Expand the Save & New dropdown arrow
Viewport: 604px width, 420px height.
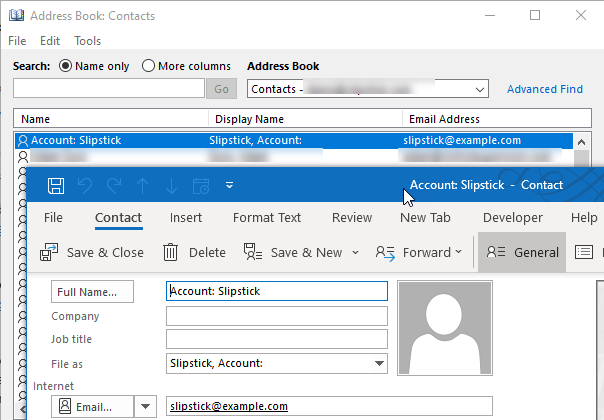(355, 253)
